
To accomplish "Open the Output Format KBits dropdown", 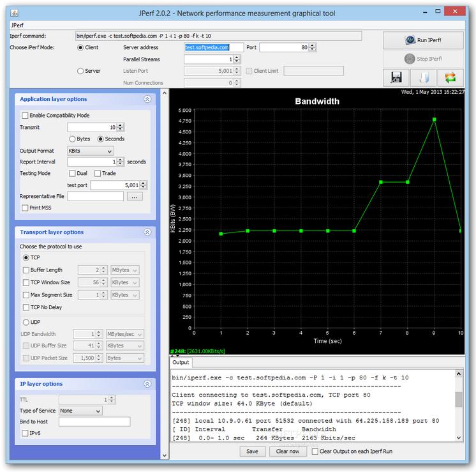I will coord(90,151).
